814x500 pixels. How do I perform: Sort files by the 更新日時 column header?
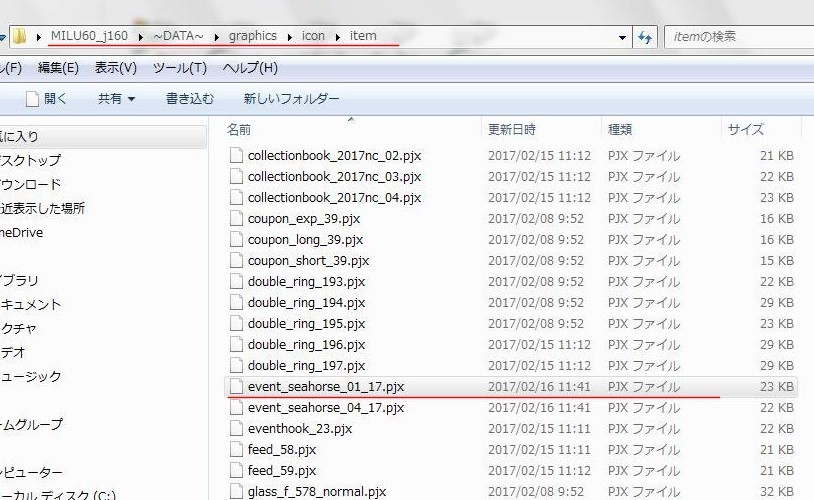(511, 129)
